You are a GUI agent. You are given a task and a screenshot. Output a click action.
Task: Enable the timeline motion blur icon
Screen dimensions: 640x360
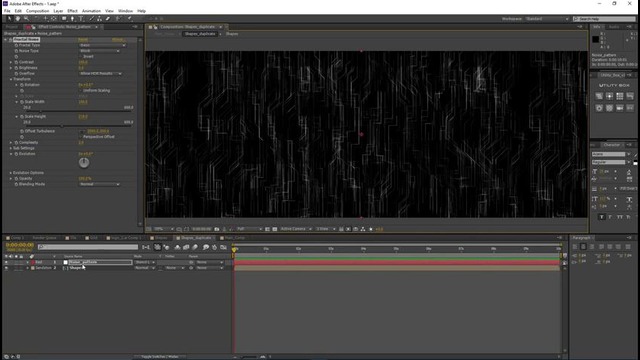(x=195, y=247)
